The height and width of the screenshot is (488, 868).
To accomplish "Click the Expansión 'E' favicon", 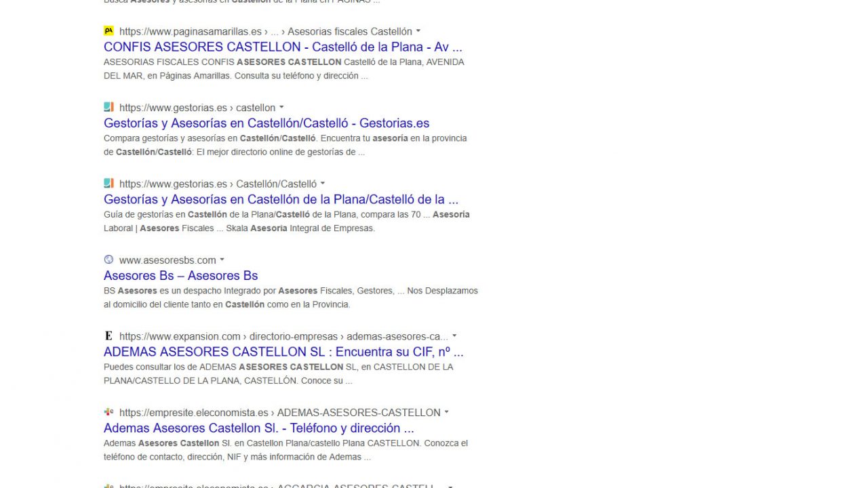I will 108,336.
